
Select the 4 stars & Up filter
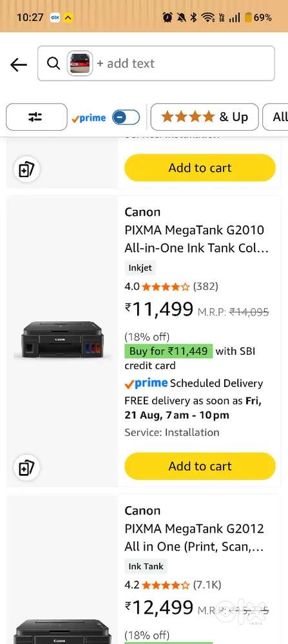205,117
